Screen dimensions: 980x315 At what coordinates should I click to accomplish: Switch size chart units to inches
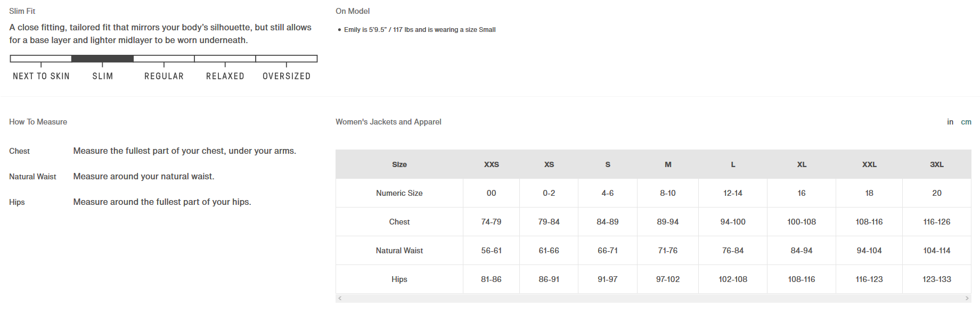(x=950, y=122)
